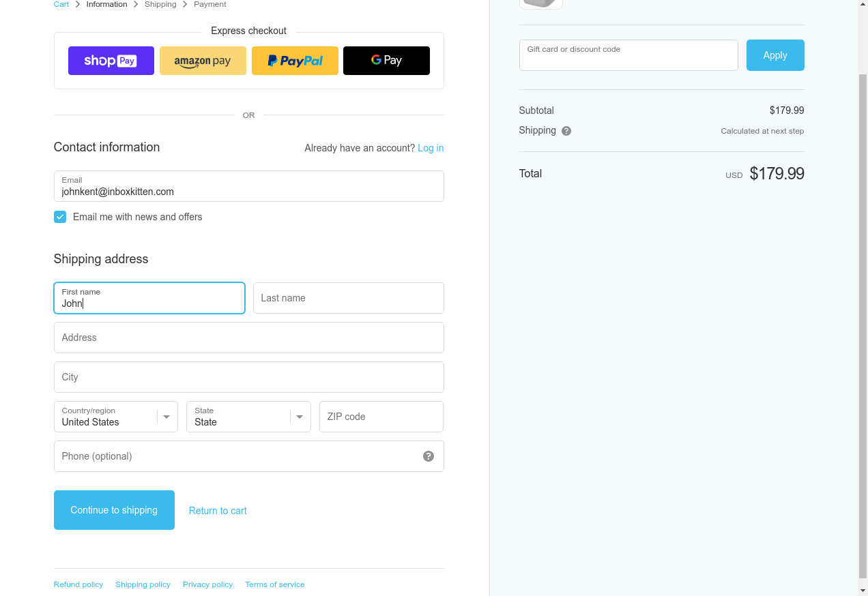This screenshot has height=596, width=868.
Task: Select PayPal express checkout
Action: pos(295,61)
